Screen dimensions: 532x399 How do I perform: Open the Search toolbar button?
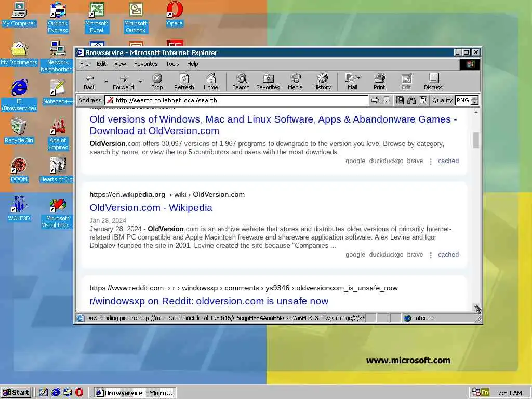(241, 82)
